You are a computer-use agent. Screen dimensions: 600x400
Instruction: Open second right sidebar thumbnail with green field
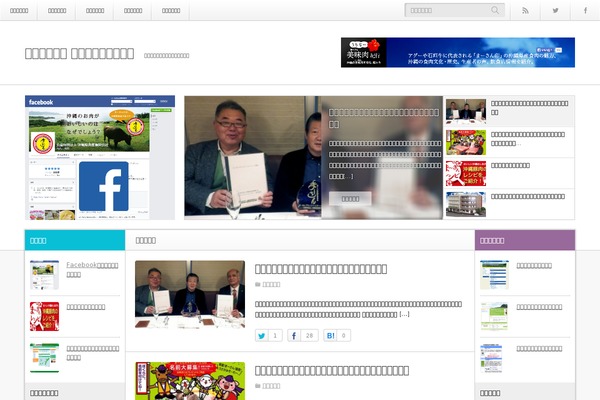tap(494, 317)
